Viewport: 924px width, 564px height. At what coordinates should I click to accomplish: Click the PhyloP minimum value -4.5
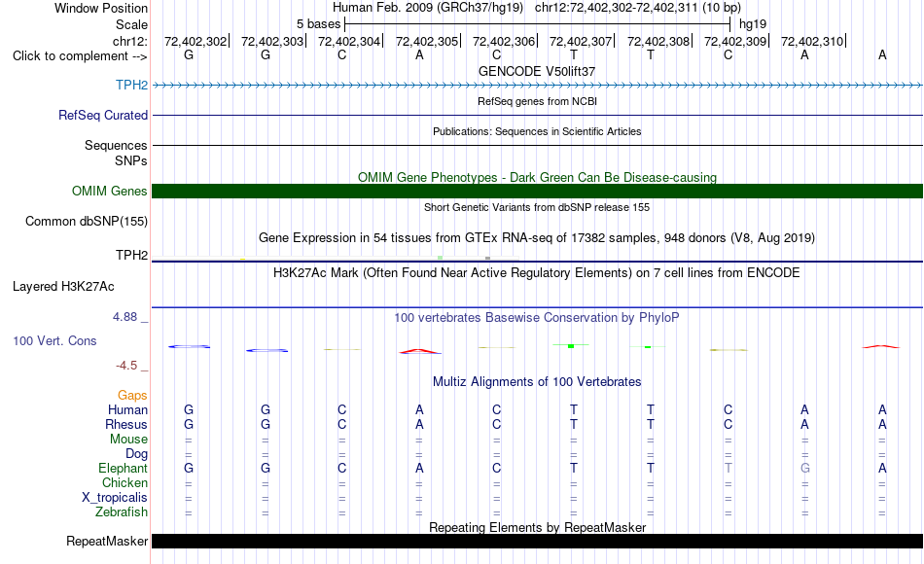point(126,366)
